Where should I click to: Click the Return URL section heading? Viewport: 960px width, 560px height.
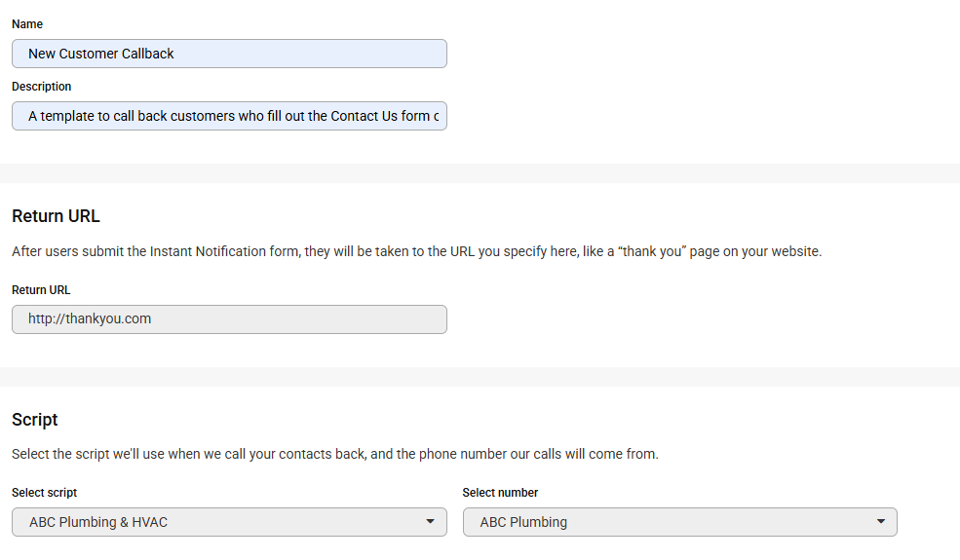56,216
